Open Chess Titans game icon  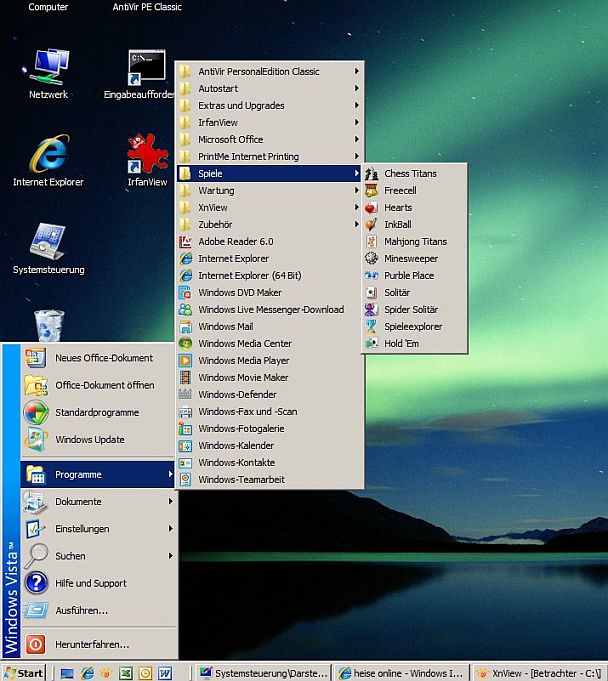[x=371, y=174]
